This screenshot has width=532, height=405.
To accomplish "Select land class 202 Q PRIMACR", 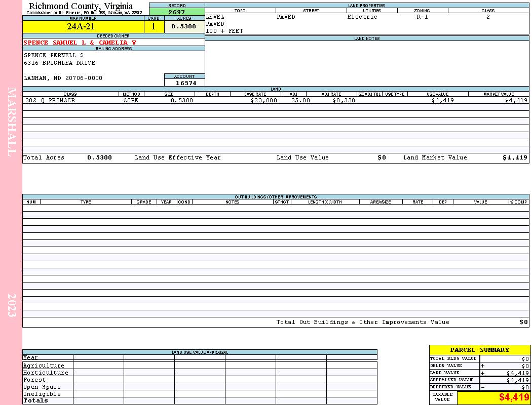I will [50, 100].
